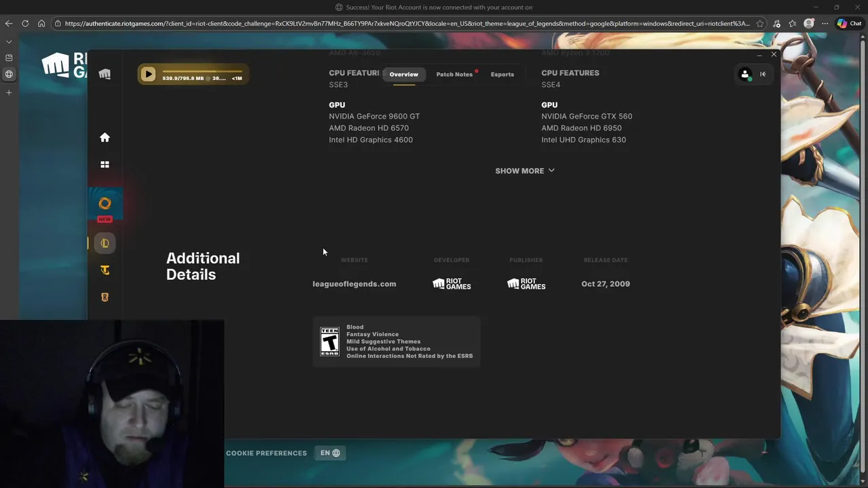Open the Copilot Chat button
Viewport: 868px width, 488px height.
[849, 24]
